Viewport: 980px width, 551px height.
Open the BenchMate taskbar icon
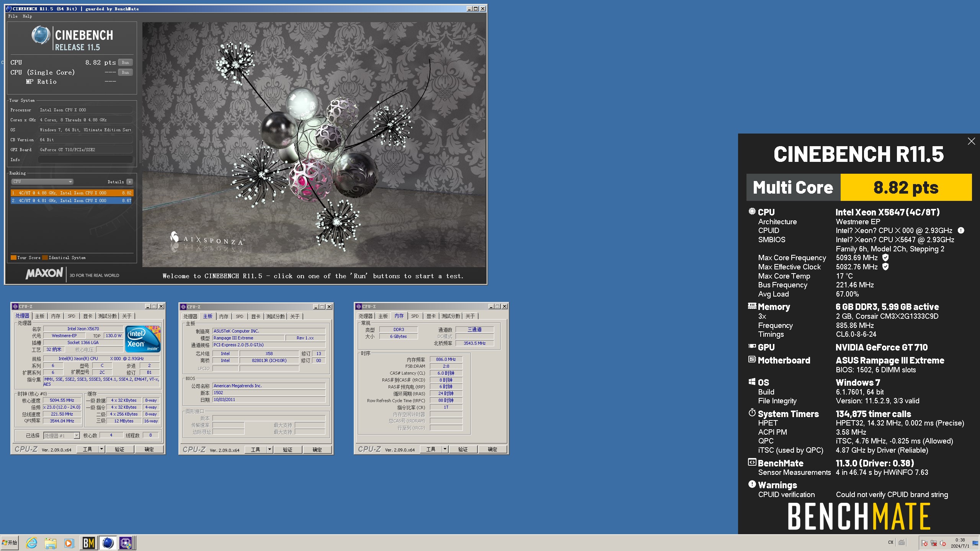[89, 543]
